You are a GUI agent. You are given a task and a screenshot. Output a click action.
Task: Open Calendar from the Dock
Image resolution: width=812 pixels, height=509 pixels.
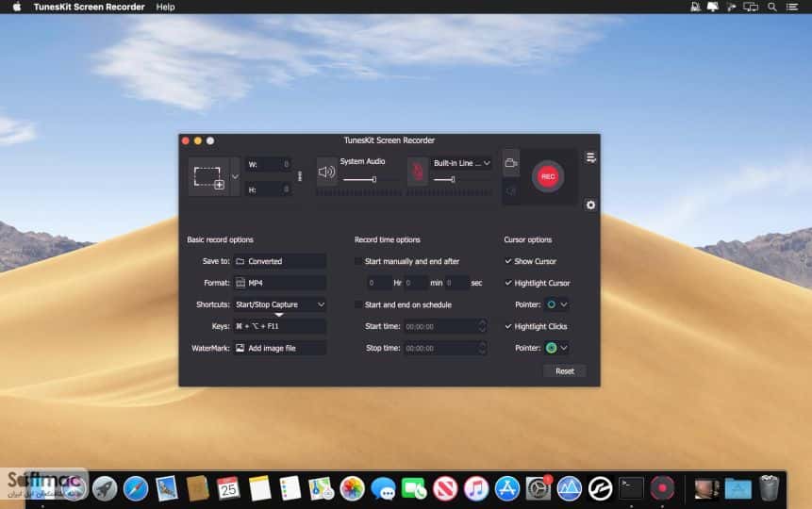(x=228, y=488)
